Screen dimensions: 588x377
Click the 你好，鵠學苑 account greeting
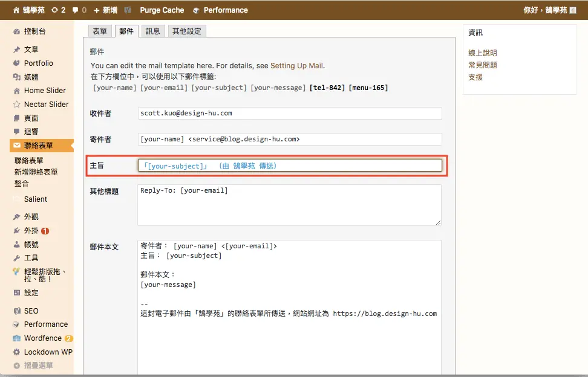[545, 10]
